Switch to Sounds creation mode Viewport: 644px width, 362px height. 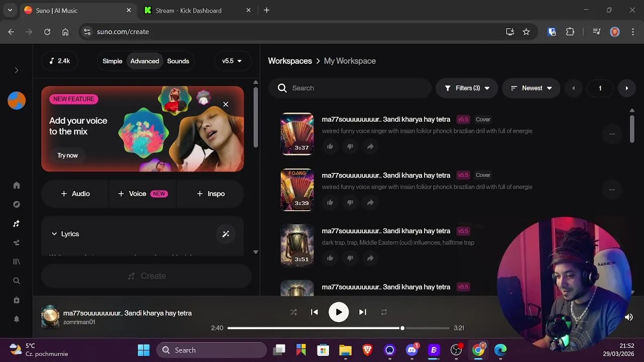[x=178, y=61]
